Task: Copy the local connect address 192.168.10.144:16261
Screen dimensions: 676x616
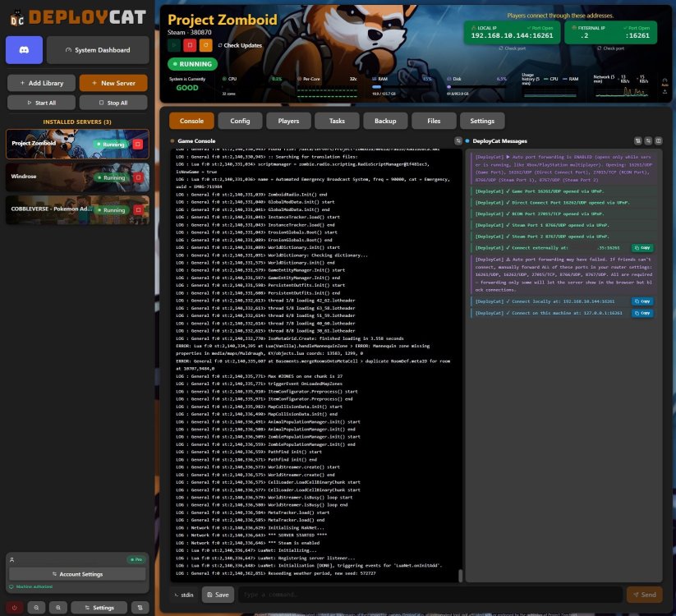Action: [642, 301]
